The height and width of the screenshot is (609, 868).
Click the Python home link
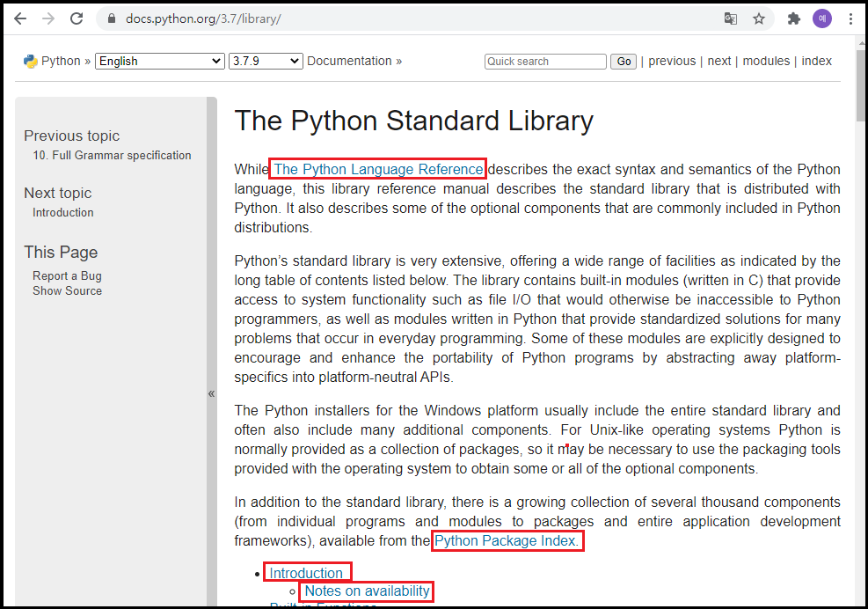(61, 61)
